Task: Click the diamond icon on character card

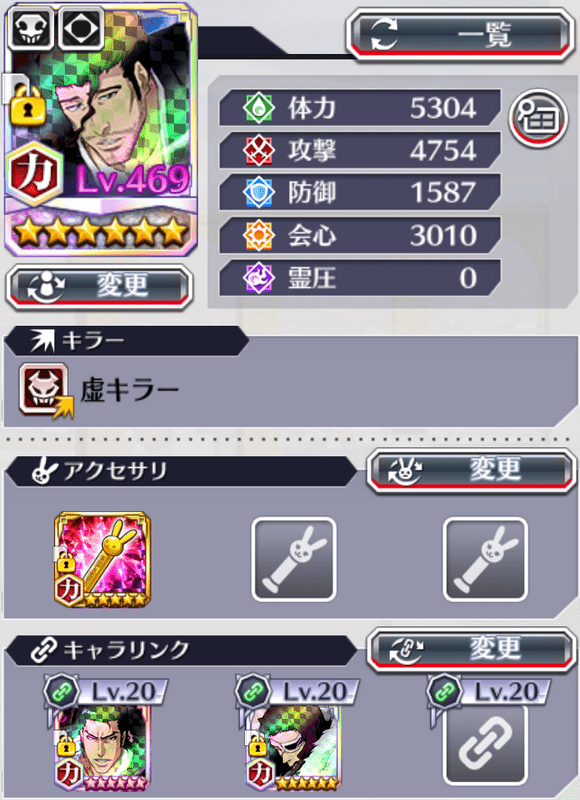Action: coord(81,29)
